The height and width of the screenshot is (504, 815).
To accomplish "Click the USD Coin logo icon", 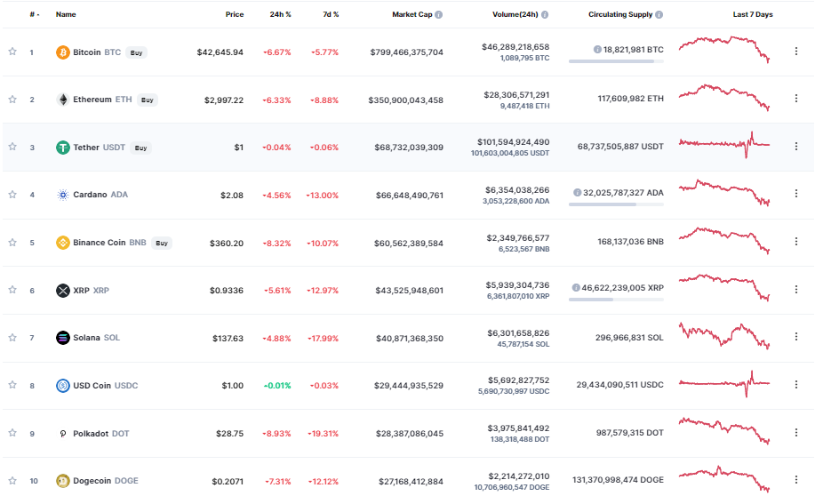I will 63,386.
